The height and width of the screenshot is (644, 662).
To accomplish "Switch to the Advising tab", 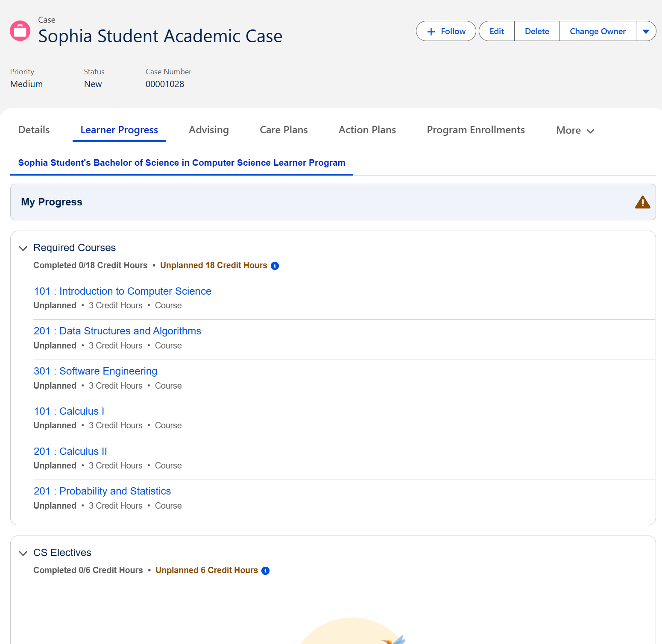I will tap(208, 129).
